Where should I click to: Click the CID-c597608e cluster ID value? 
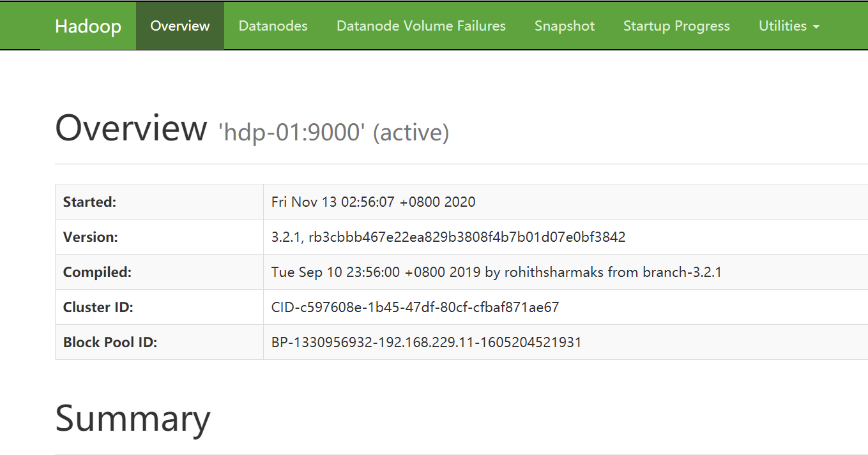pyautogui.click(x=415, y=308)
